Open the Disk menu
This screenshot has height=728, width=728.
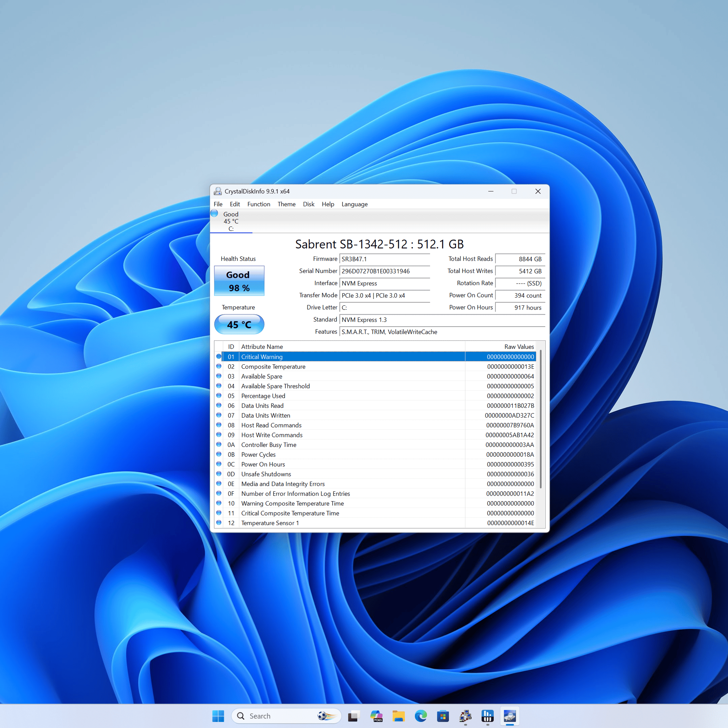[x=309, y=204]
